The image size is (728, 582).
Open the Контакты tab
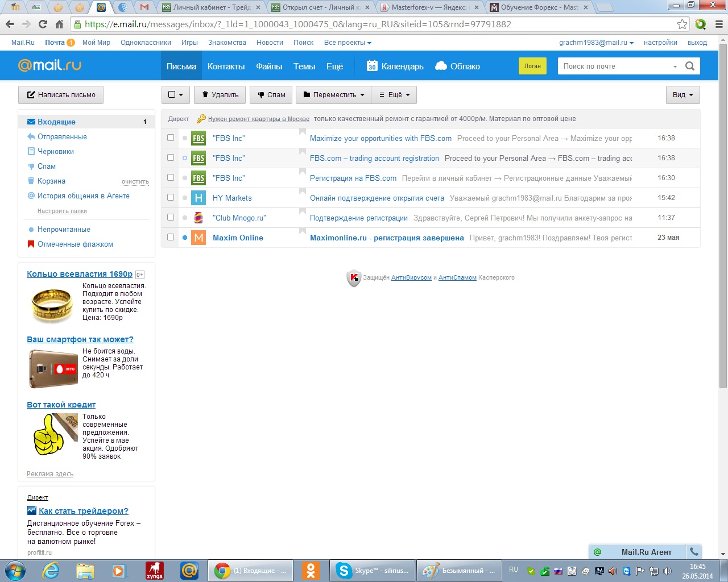[226, 66]
